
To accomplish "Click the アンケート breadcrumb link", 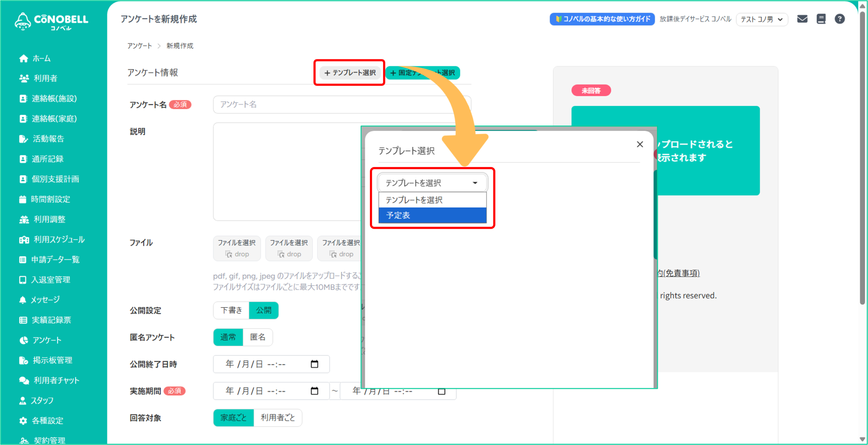I will [139, 46].
